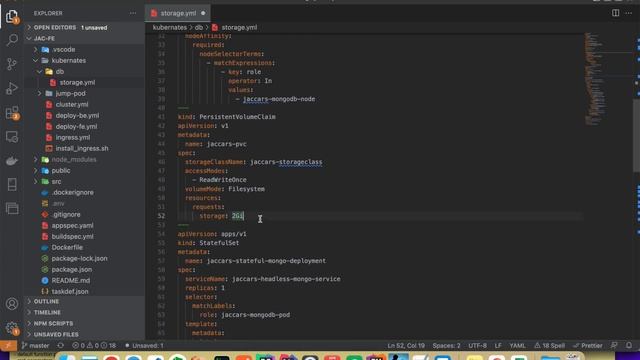Open editor more actions ellipsis
Image resolution: width=640 pixels, height=360 pixels.
(629, 13)
